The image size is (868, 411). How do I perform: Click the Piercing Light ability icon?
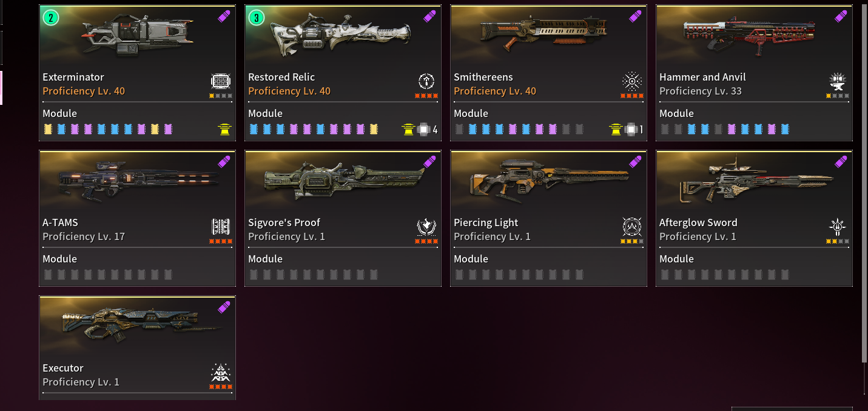pyautogui.click(x=632, y=227)
